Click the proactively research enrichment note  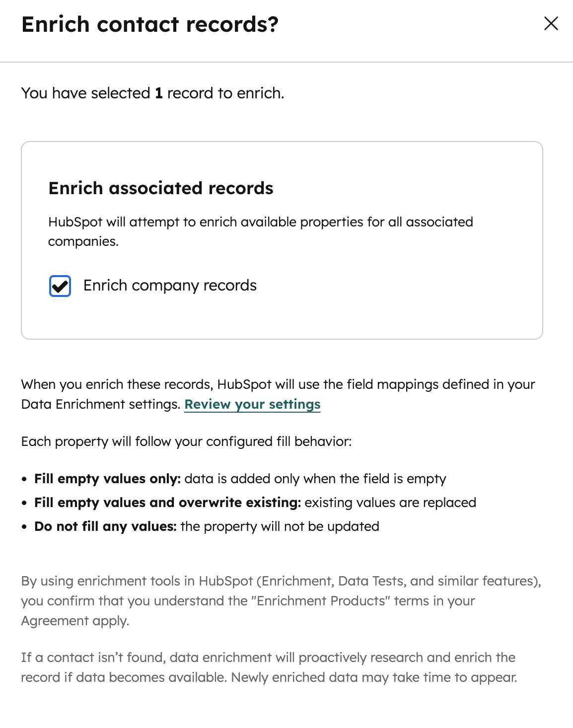[268, 667]
